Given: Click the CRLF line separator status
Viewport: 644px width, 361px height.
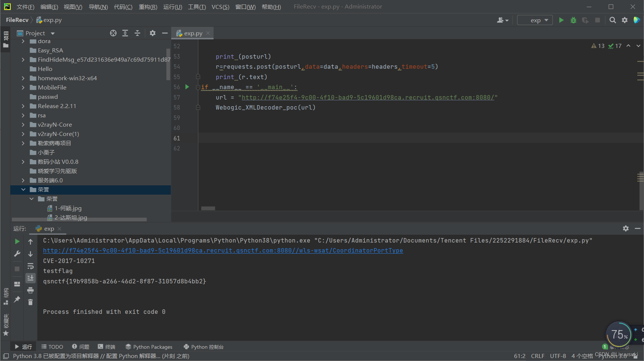Looking at the screenshot, I should tap(537, 356).
